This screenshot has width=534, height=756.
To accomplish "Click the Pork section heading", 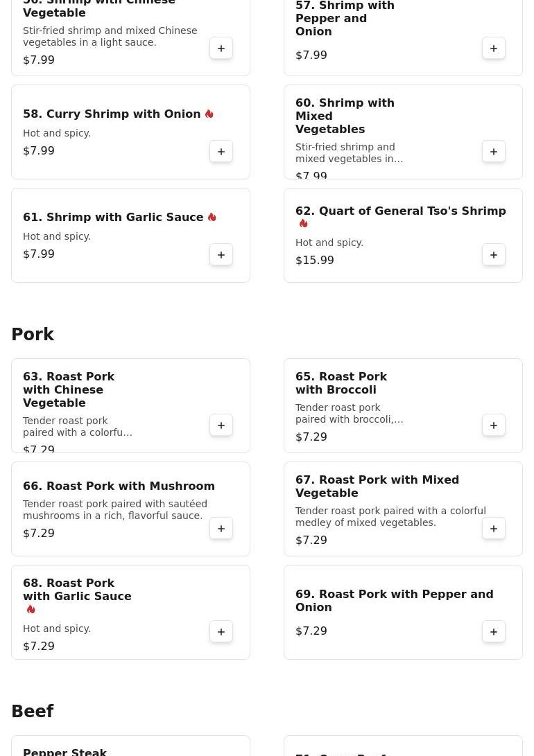I will click(33, 335).
